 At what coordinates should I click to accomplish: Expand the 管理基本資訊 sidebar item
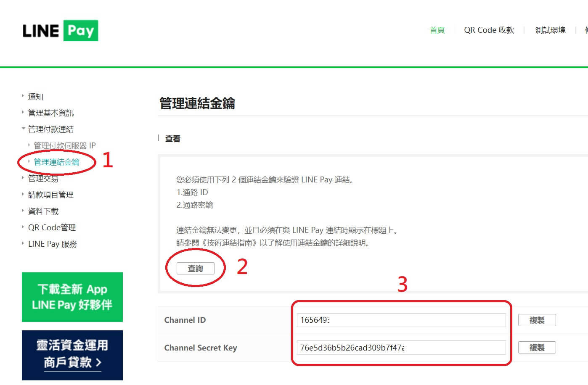(50, 113)
